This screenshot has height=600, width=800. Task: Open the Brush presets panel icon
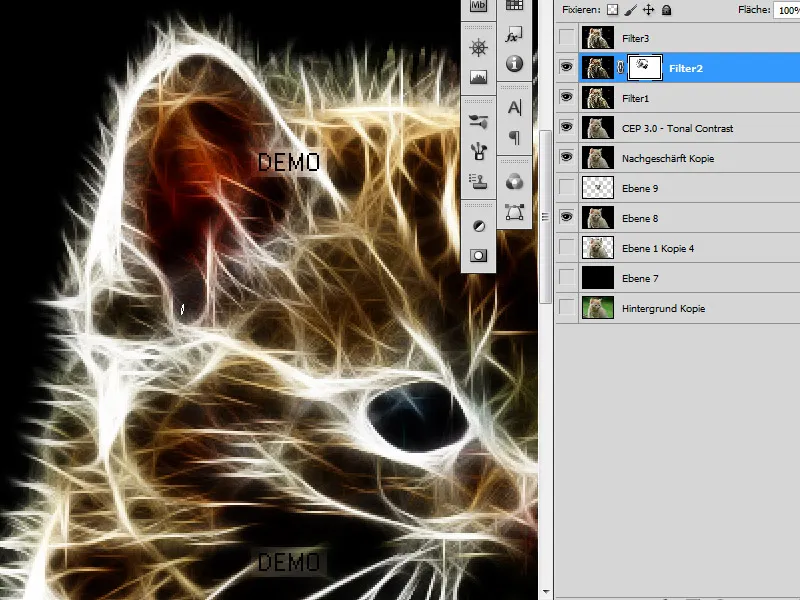coord(478,121)
